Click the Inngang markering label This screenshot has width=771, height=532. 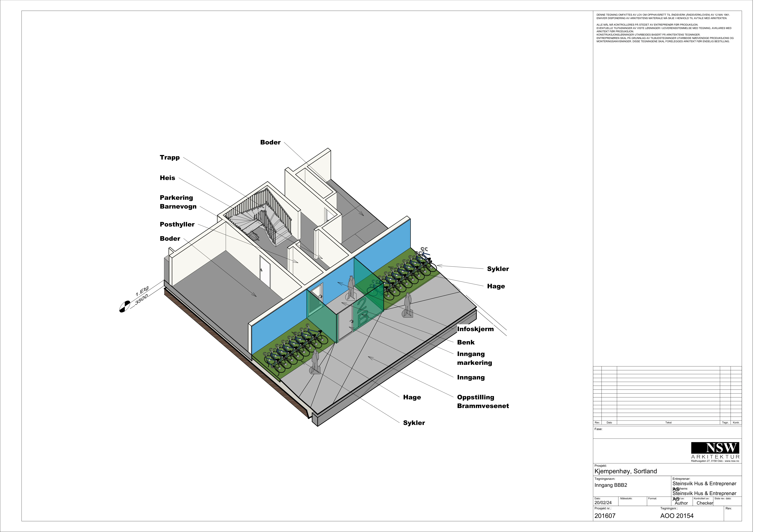(x=475, y=358)
